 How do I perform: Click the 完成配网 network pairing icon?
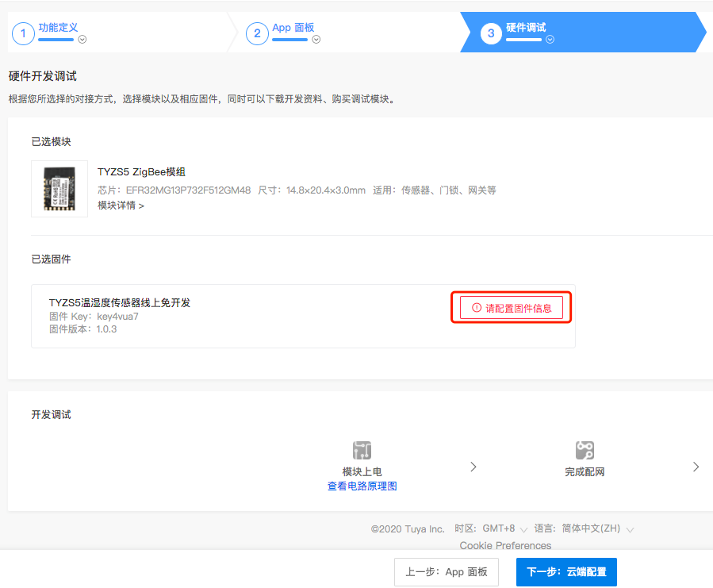tap(585, 449)
